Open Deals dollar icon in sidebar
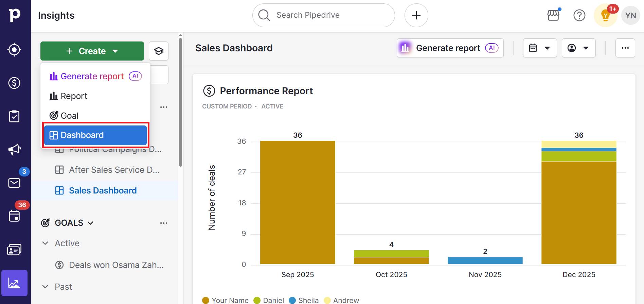 [14, 83]
